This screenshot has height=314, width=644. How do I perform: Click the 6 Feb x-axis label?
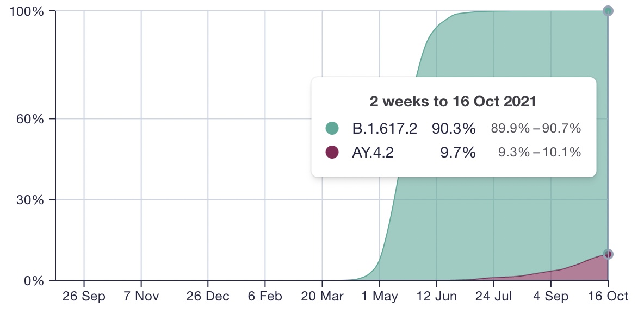pyautogui.click(x=265, y=297)
